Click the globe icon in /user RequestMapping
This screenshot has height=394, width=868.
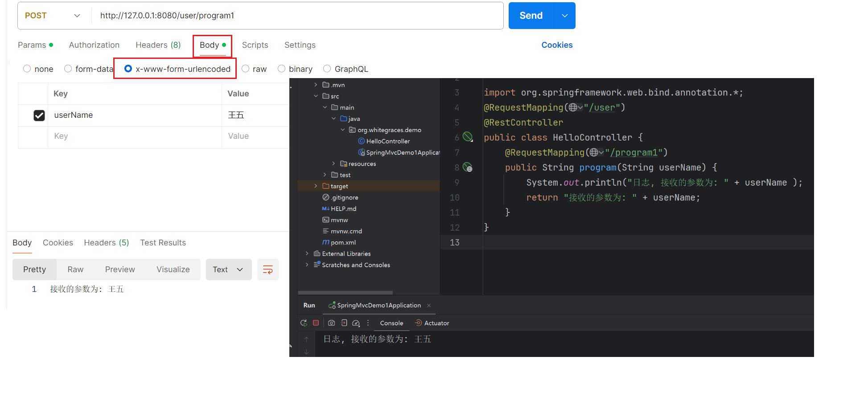573,107
